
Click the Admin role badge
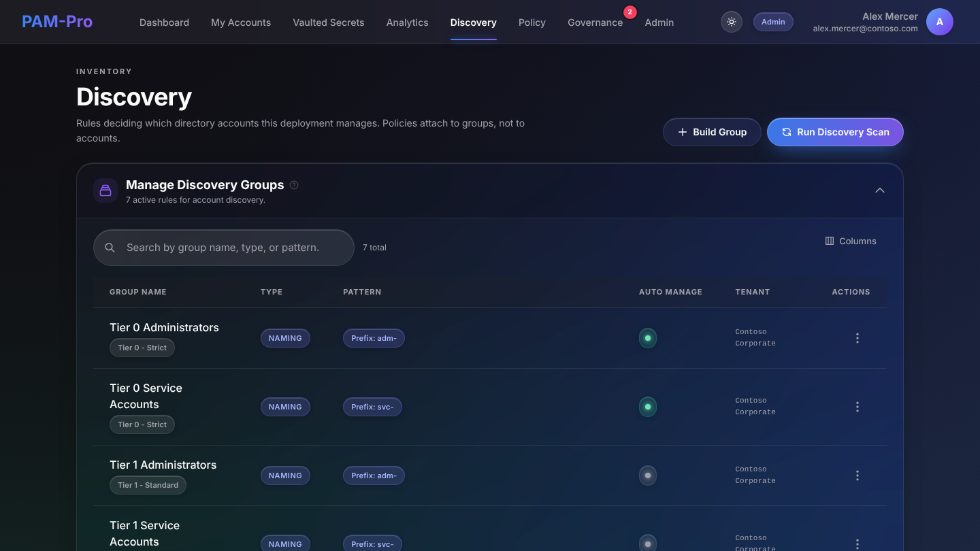coord(773,22)
